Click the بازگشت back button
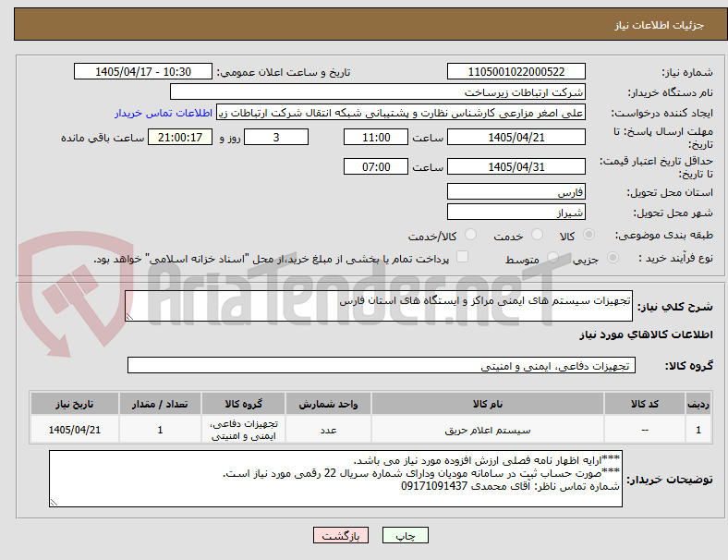The height and width of the screenshot is (560, 728). pyautogui.click(x=341, y=535)
